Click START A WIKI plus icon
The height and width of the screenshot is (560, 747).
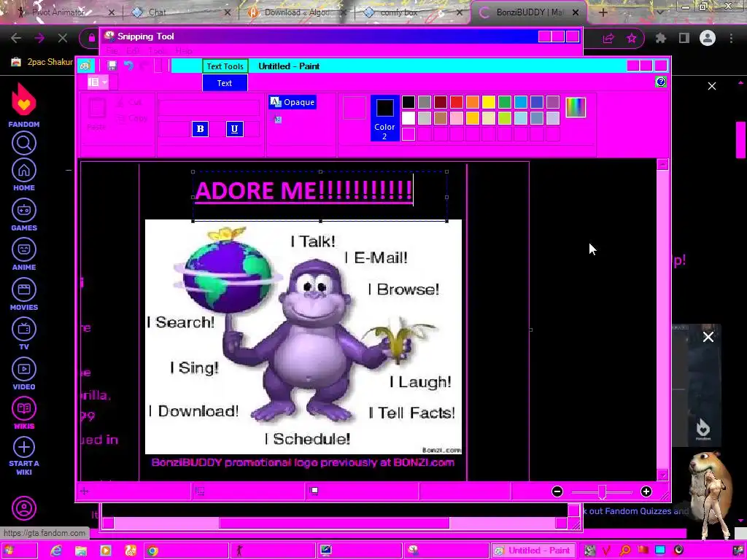[24, 447]
